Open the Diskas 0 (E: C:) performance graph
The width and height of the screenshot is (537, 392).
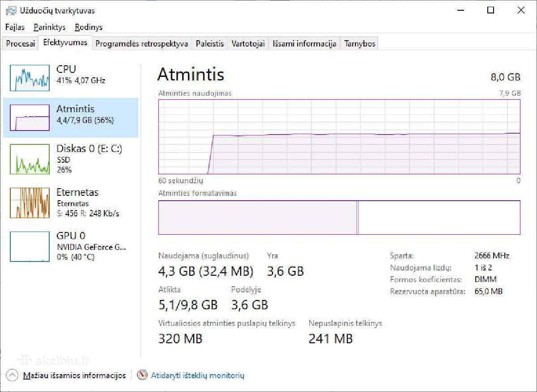click(71, 159)
